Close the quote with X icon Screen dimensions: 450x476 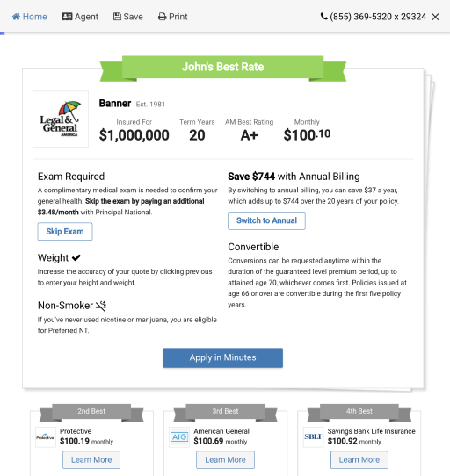pos(435,17)
